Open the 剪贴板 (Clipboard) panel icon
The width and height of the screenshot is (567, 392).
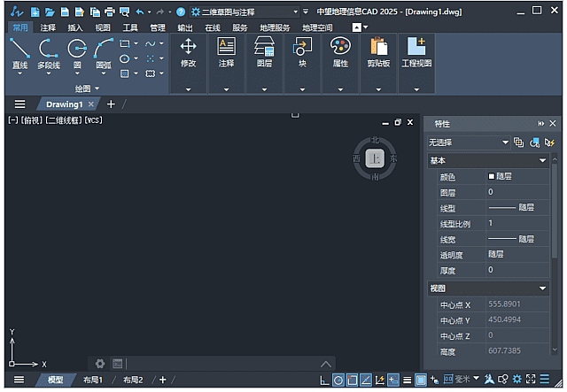click(x=378, y=49)
